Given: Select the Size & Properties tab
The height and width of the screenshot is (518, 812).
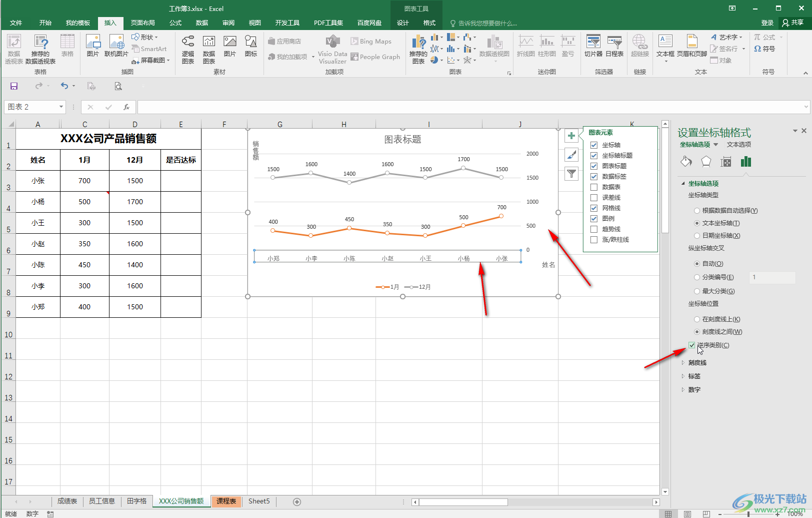Looking at the screenshot, I should 726,162.
